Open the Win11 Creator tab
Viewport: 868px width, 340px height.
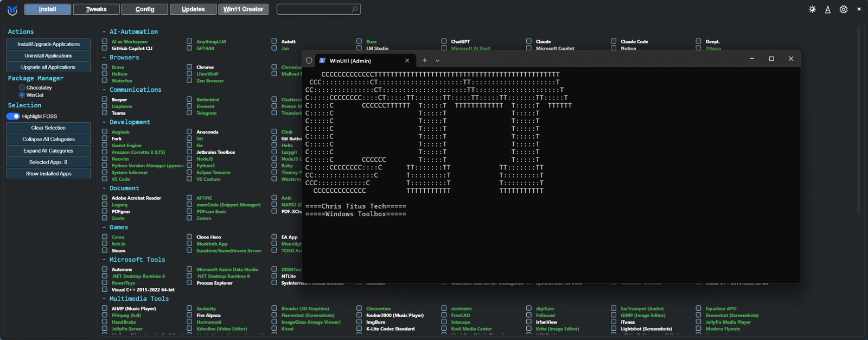243,9
